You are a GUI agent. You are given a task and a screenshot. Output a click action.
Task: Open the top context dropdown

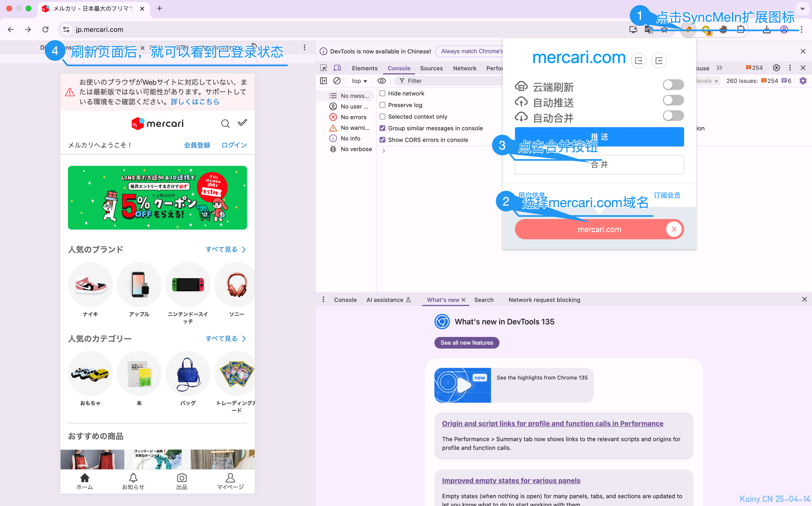click(359, 81)
